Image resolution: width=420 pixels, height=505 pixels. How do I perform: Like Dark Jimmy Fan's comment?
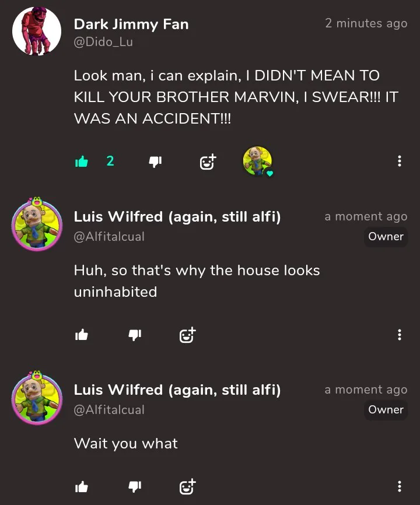(82, 162)
